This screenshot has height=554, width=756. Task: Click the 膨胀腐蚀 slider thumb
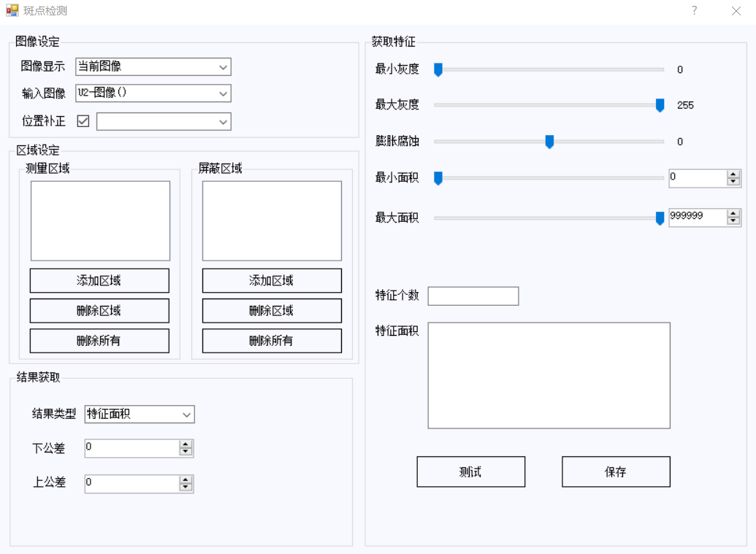pos(549,142)
